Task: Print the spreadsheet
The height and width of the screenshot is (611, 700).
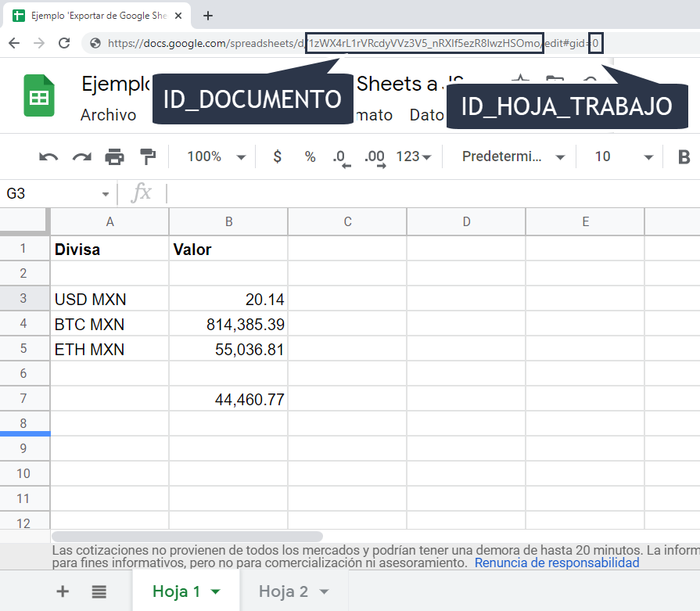Action: coord(115,156)
